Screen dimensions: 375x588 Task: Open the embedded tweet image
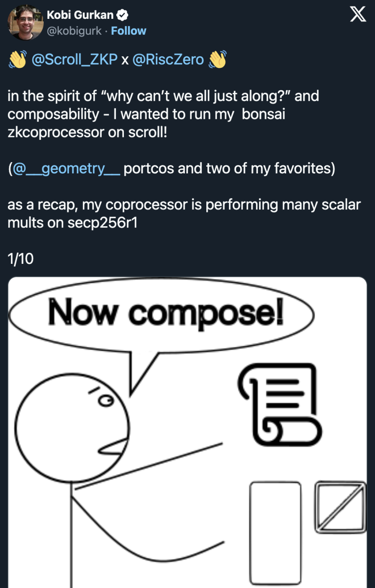(187, 432)
